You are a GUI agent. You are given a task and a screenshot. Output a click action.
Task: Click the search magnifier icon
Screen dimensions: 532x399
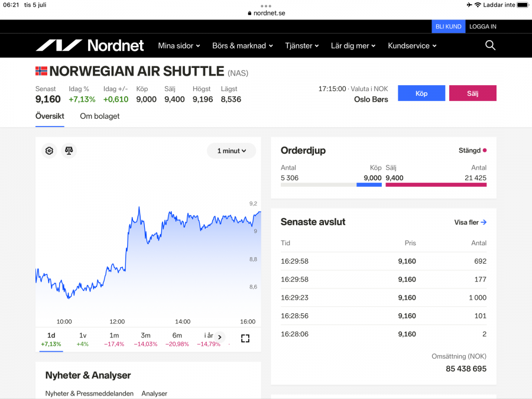pyautogui.click(x=490, y=46)
